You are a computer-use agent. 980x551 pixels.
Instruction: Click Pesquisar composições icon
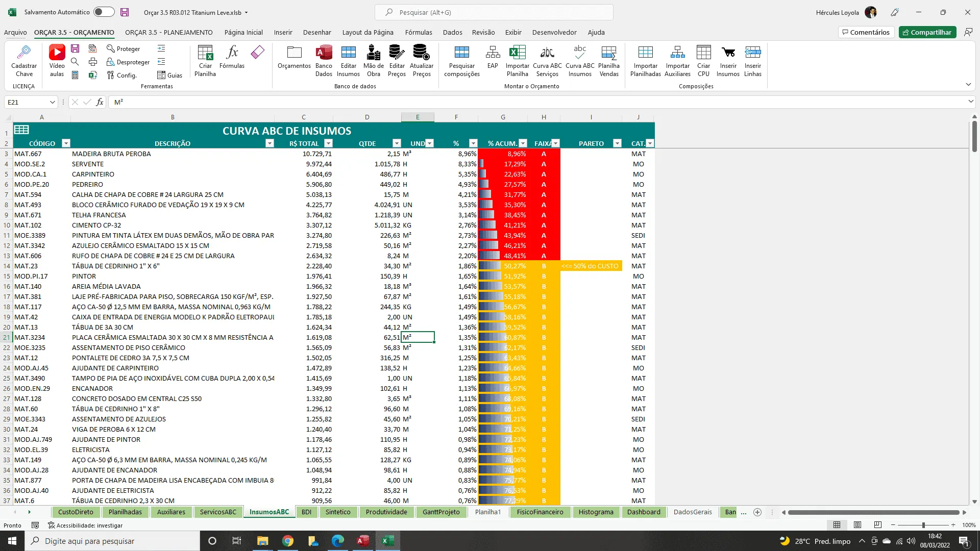point(462,52)
